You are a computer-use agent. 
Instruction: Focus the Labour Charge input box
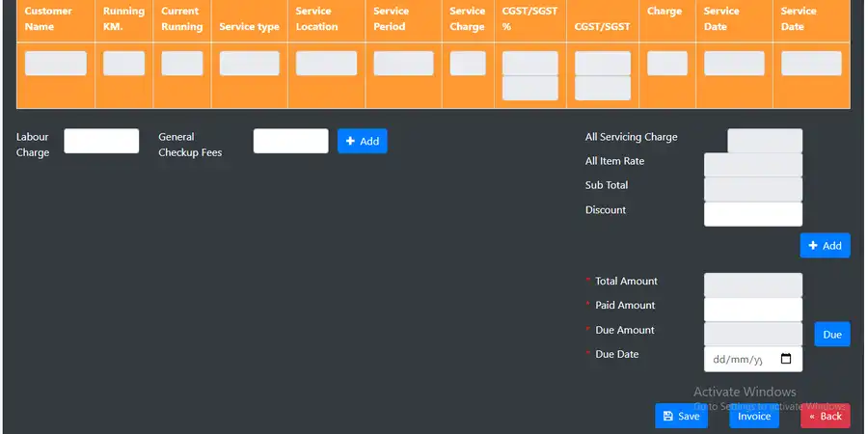[101, 141]
